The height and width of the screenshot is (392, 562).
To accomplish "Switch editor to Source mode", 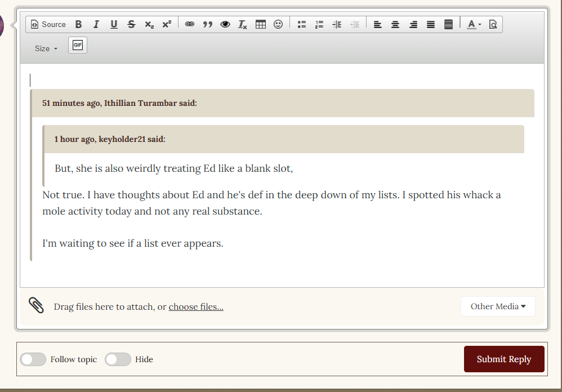I will point(48,24).
